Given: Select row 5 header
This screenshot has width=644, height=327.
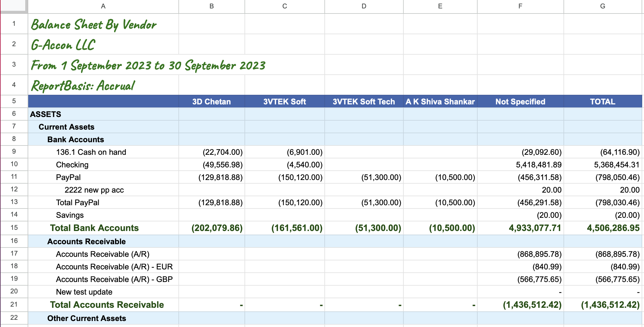Looking at the screenshot, I should coord(14,101).
